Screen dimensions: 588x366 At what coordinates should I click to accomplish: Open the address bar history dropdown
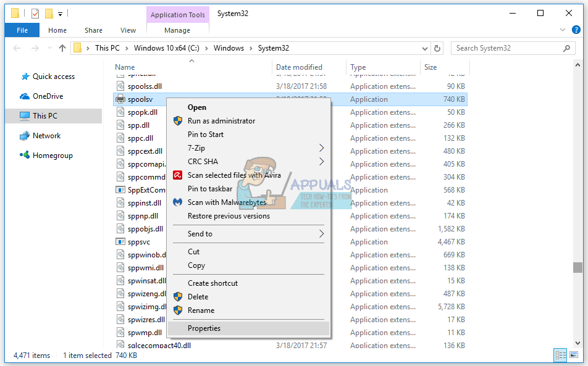point(424,48)
